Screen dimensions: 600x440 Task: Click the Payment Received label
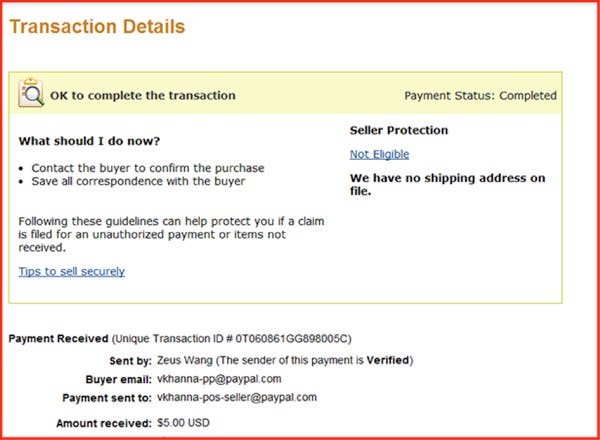(58, 339)
